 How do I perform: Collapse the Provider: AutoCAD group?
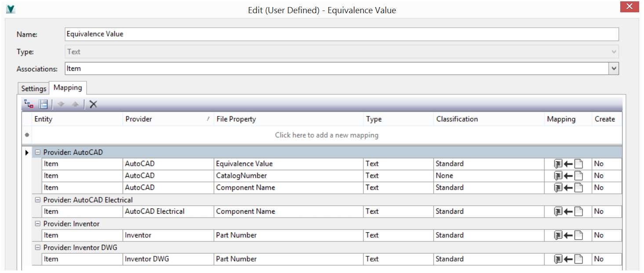pos(38,153)
